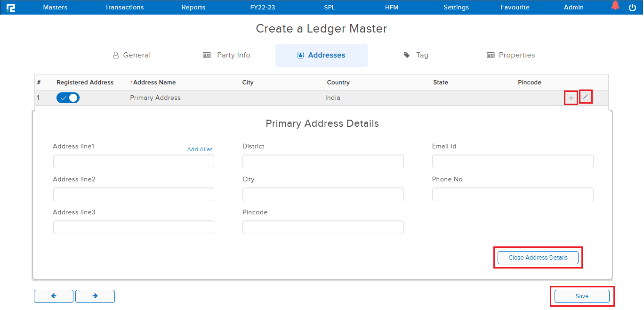644x310 pixels.
Task: Click the power logout icon
Action: coord(632,8)
